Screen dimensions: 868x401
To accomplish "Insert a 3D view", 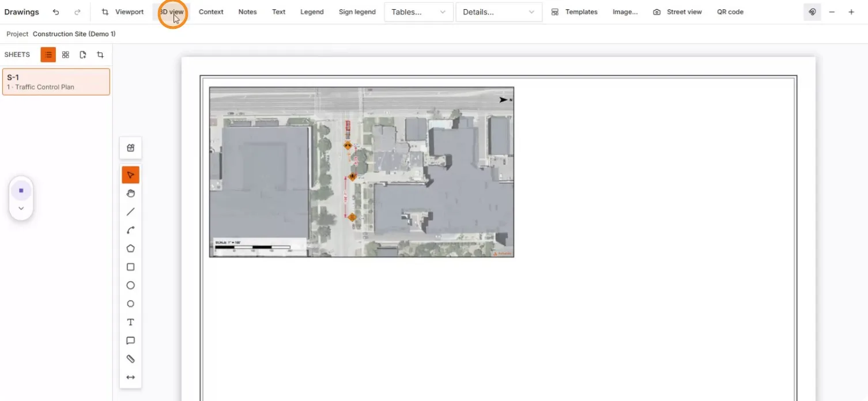I will (x=172, y=12).
